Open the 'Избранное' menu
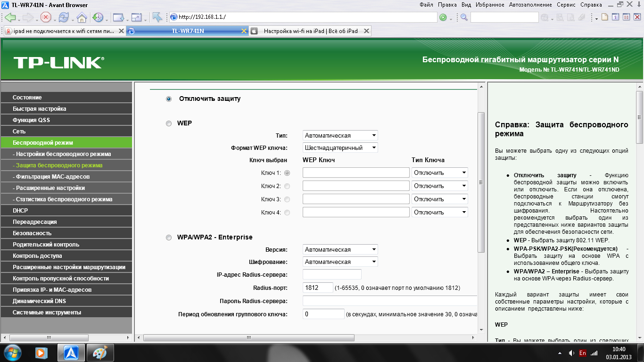The image size is (644, 362). 490,5
